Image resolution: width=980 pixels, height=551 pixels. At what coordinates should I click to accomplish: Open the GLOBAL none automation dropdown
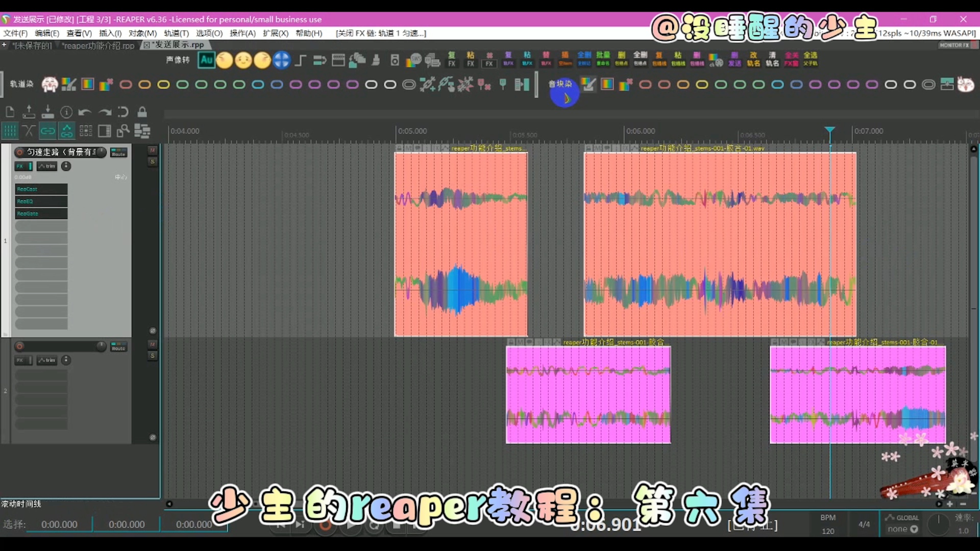(x=902, y=529)
